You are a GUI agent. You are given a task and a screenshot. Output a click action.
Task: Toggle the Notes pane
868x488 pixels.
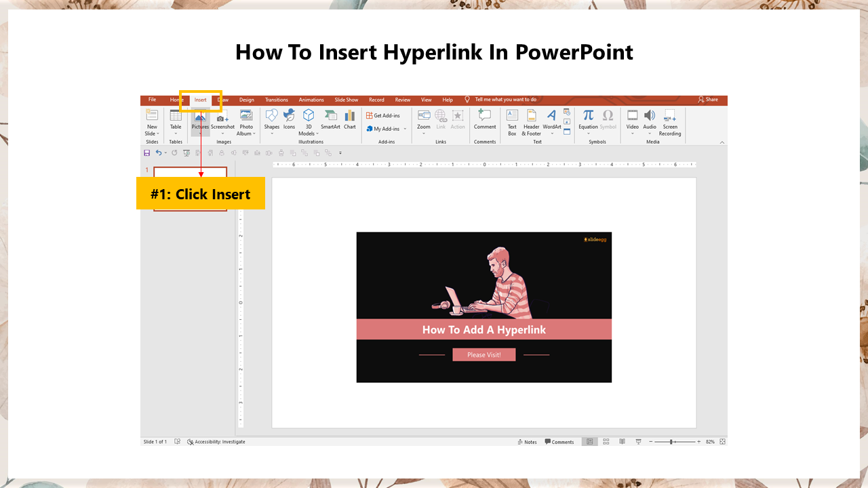click(x=526, y=442)
